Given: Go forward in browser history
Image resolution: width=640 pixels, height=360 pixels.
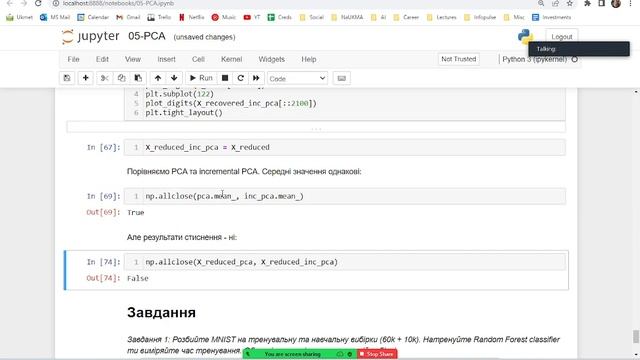Looking at the screenshot, I should [24, 3].
